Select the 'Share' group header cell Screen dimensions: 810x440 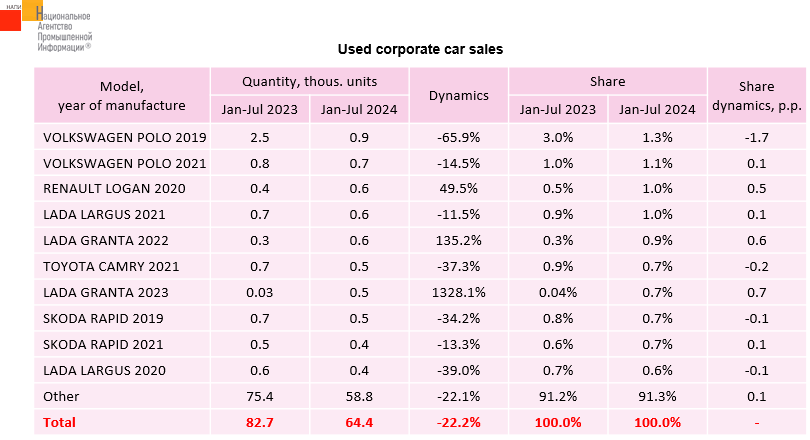pyautogui.click(x=607, y=81)
